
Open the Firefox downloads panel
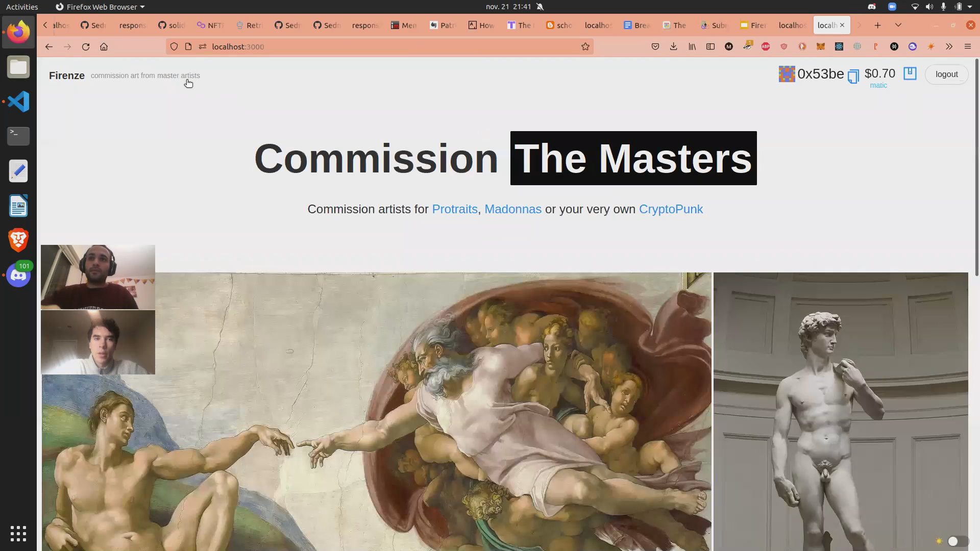[x=674, y=46]
